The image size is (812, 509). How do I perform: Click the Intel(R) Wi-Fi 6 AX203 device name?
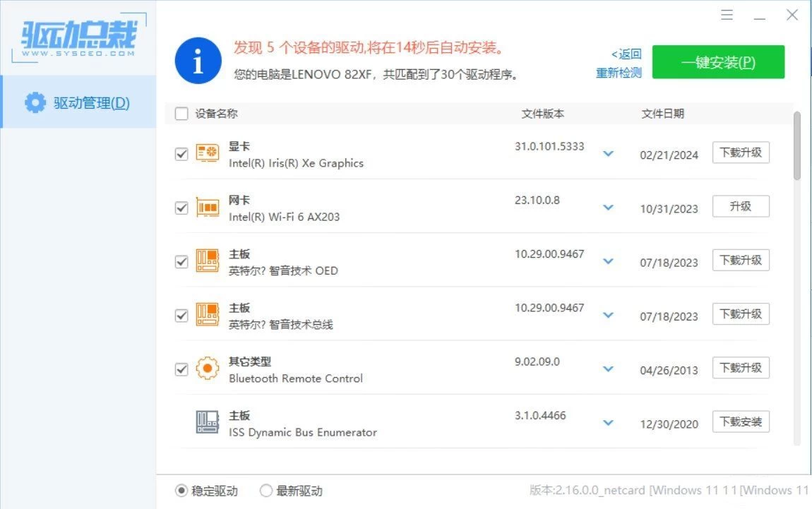285,217
